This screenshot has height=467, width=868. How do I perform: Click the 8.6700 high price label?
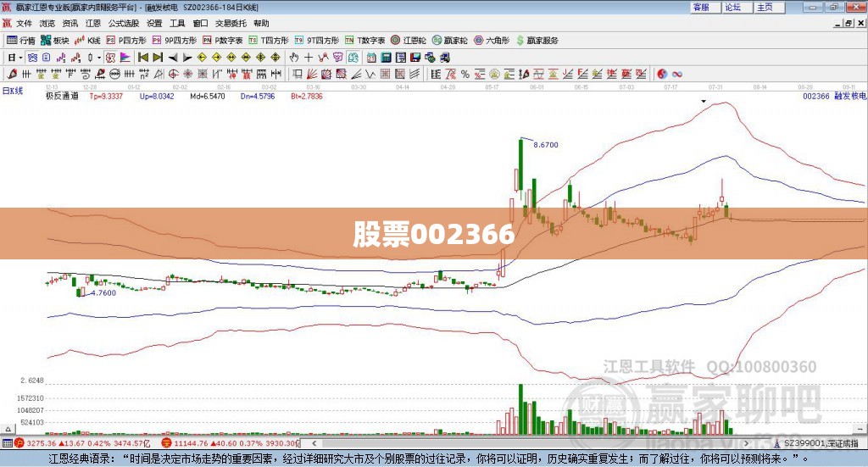pos(546,145)
